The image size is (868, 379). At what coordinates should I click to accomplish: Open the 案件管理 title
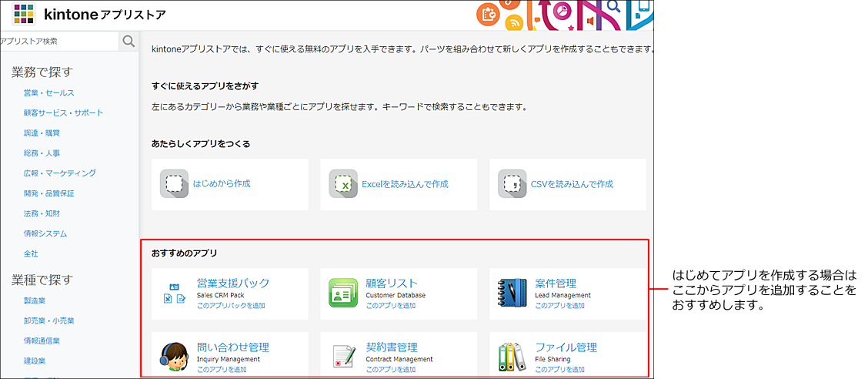pyautogui.click(x=556, y=283)
